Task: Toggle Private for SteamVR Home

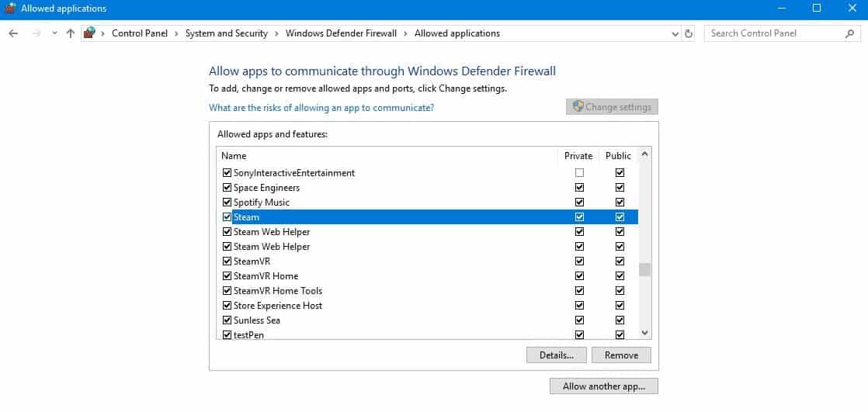Action: tap(579, 276)
